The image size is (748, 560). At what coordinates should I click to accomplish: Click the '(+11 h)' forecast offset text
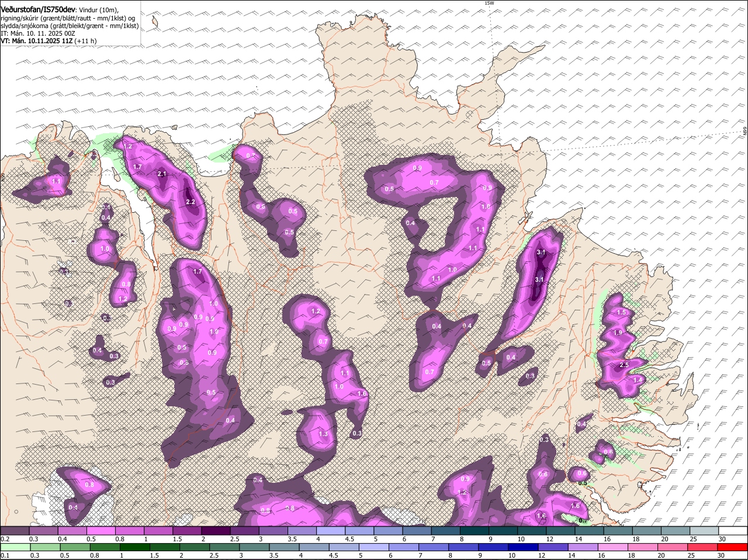coord(86,41)
